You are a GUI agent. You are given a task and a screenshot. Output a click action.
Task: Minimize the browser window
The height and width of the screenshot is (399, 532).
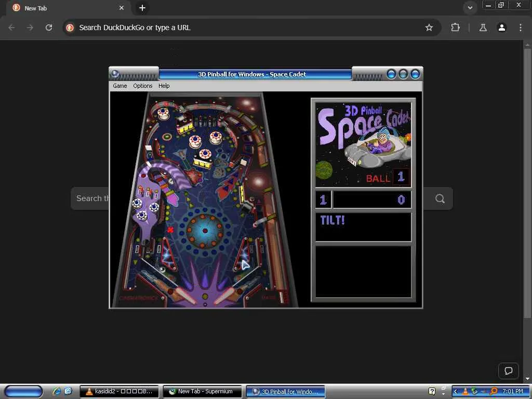(488, 5)
